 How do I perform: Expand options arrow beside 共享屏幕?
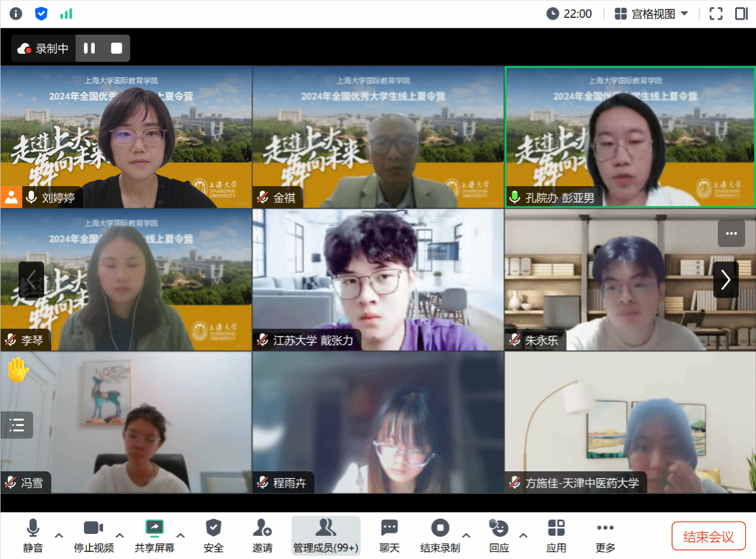click(181, 535)
